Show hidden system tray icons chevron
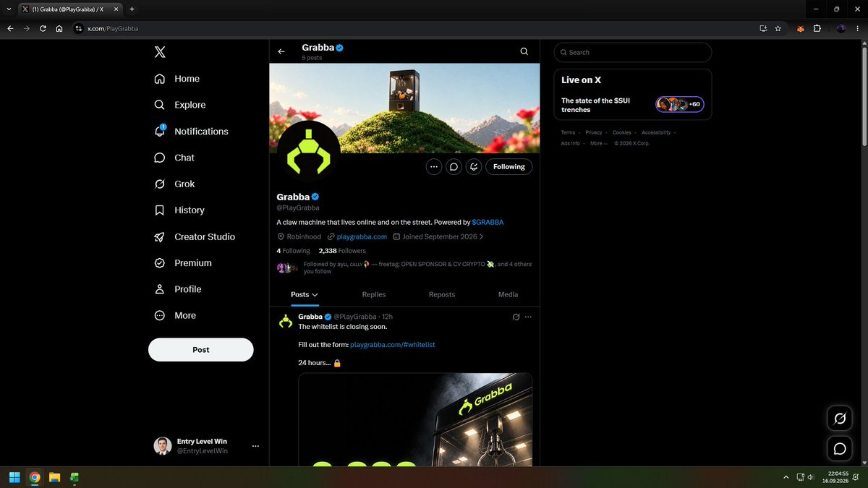Viewport: 868px width, 488px height. coord(786,477)
